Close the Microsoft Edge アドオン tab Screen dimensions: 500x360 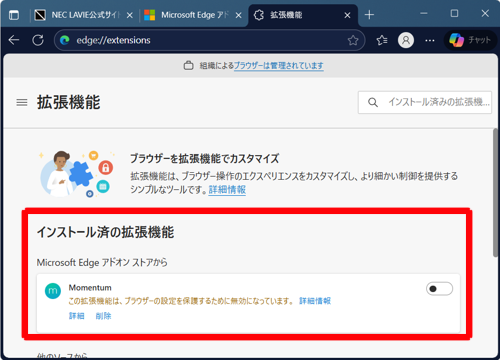pos(238,15)
